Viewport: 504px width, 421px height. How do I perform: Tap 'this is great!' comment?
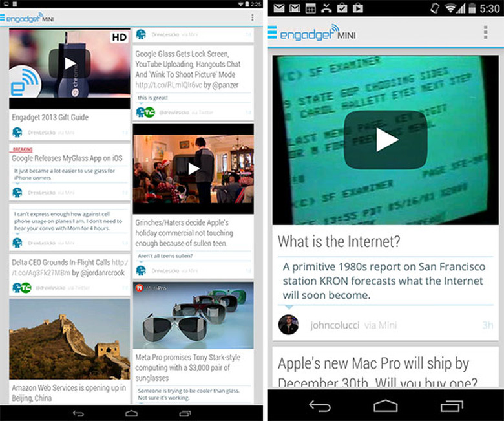152,98
